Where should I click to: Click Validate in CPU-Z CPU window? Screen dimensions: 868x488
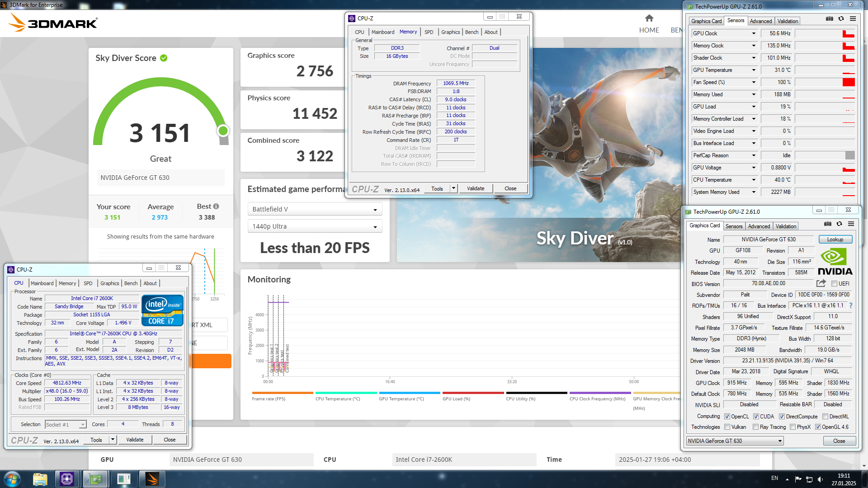click(135, 440)
